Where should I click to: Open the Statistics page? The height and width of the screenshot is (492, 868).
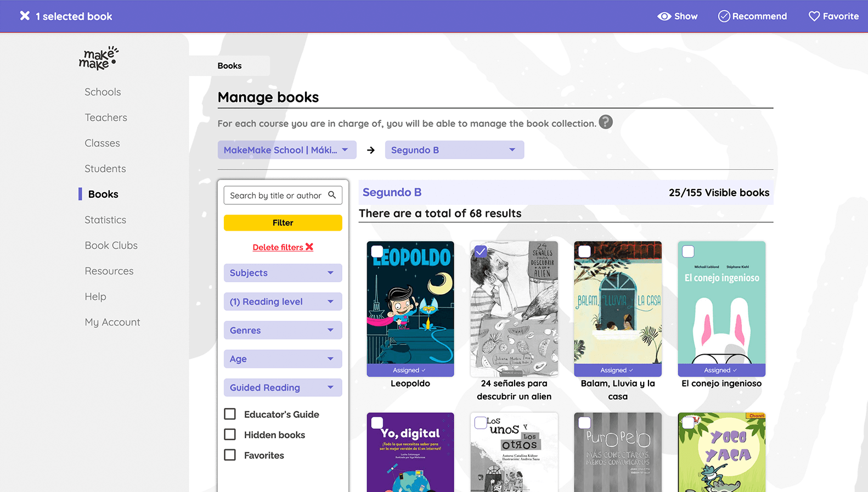coord(105,220)
